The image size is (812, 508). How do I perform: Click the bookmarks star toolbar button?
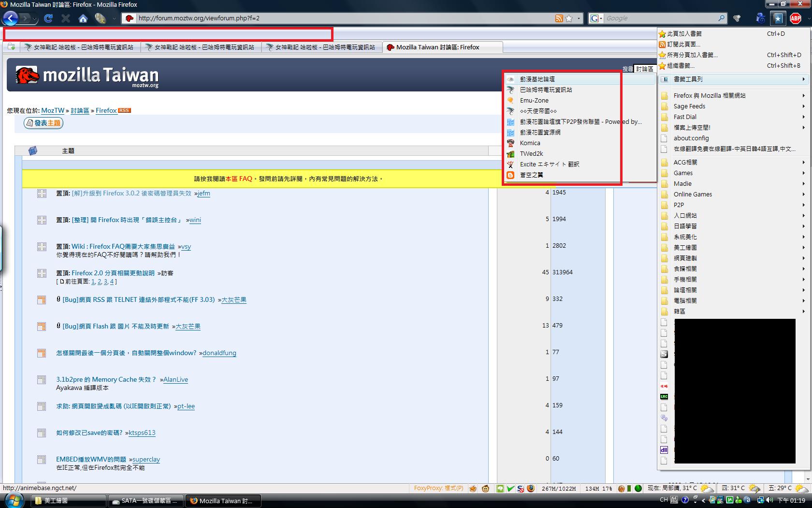tap(778, 18)
